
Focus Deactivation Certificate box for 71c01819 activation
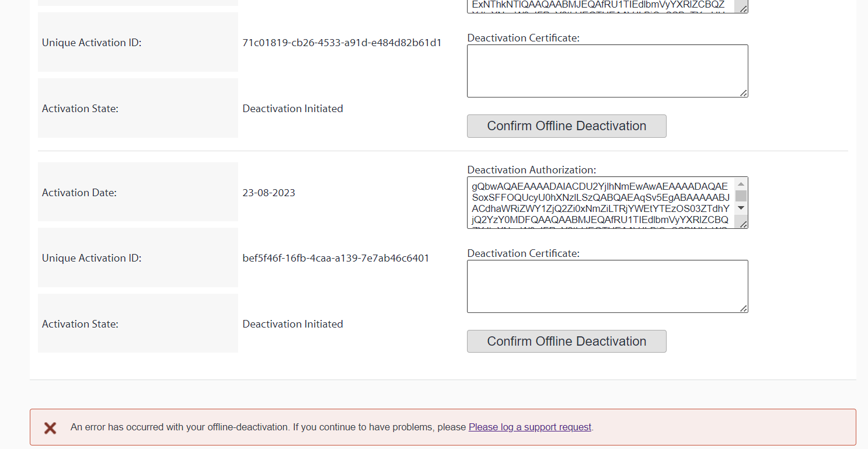607,71
